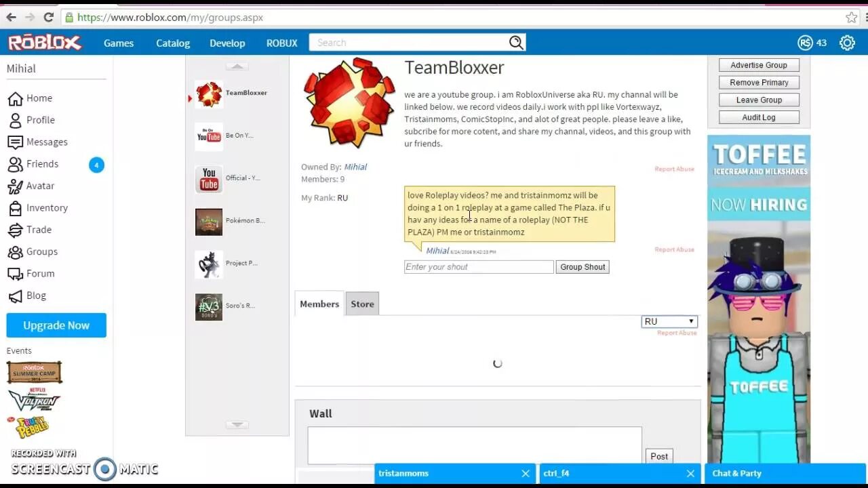
Task: Click the Roblox logo
Action: click(x=45, y=43)
